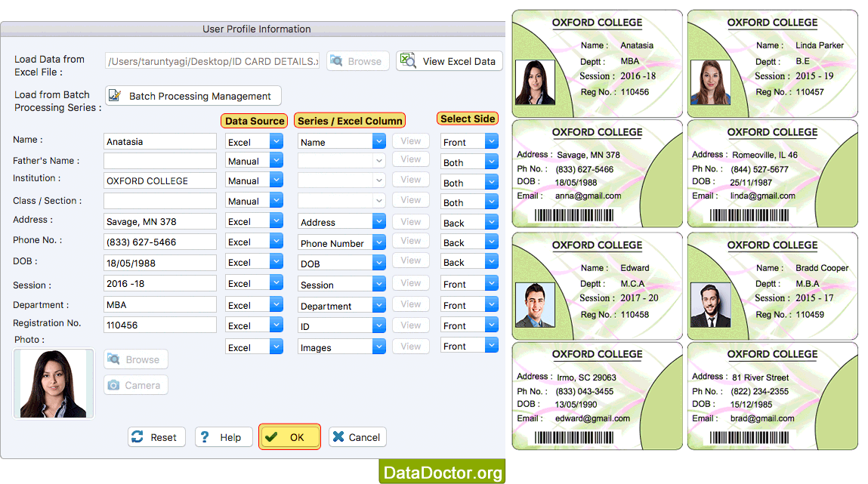This screenshot has width=868, height=484.
Task: Open the Images Excel column dropdown
Action: click(341, 347)
